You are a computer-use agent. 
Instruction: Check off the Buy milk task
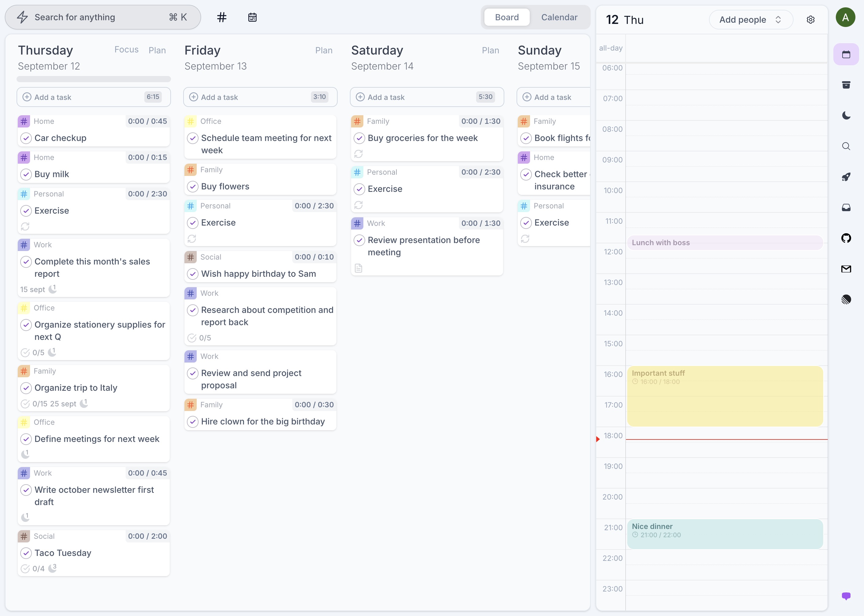tap(26, 174)
